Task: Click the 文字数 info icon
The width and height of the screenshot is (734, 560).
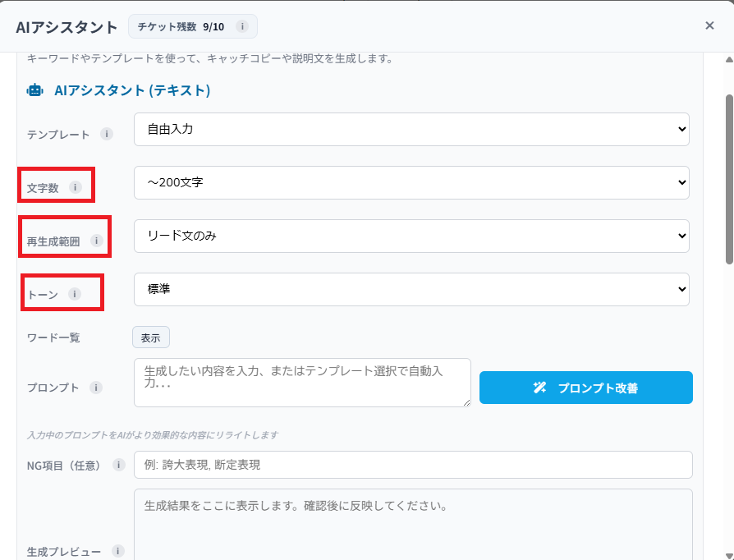Action: pyautogui.click(x=76, y=187)
